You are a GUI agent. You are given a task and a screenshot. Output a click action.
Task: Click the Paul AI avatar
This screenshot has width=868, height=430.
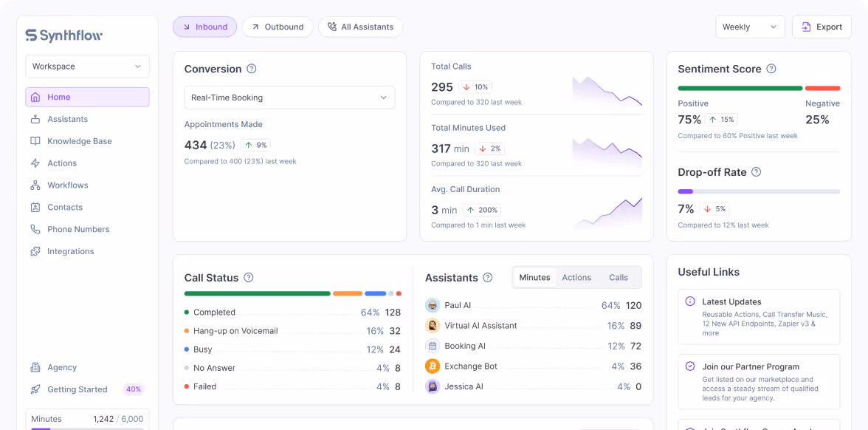[x=433, y=305]
